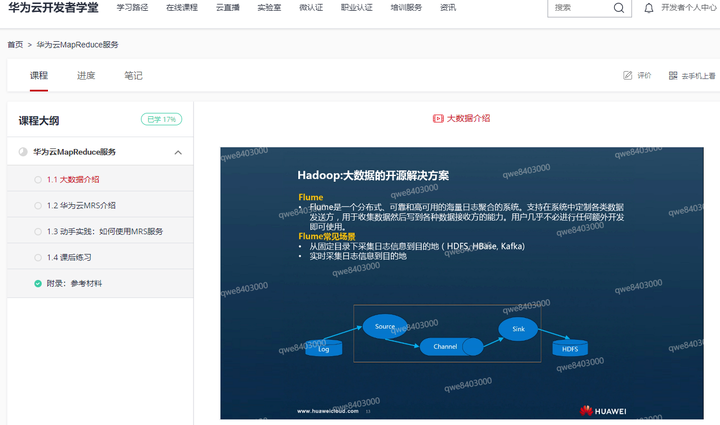Go to 开发者个人中心

pyautogui.click(x=688, y=8)
